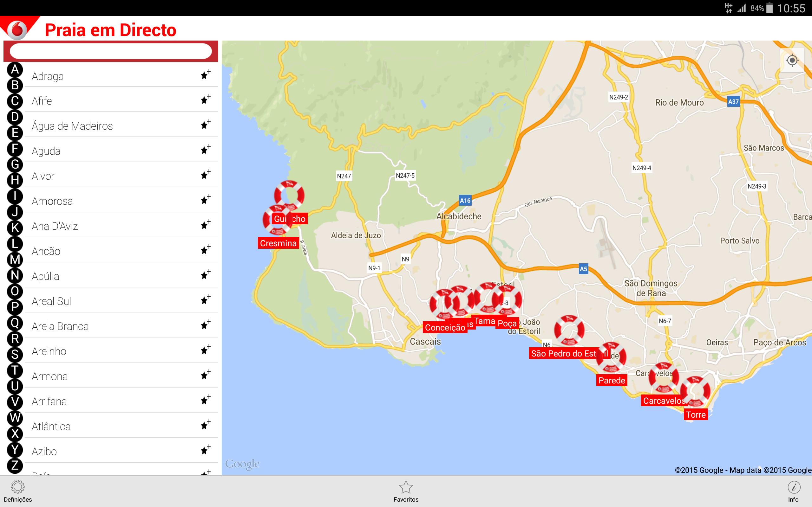Select Arrifana from the beach list
Image resolution: width=812 pixels, height=507 pixels.
pos(49,401)
